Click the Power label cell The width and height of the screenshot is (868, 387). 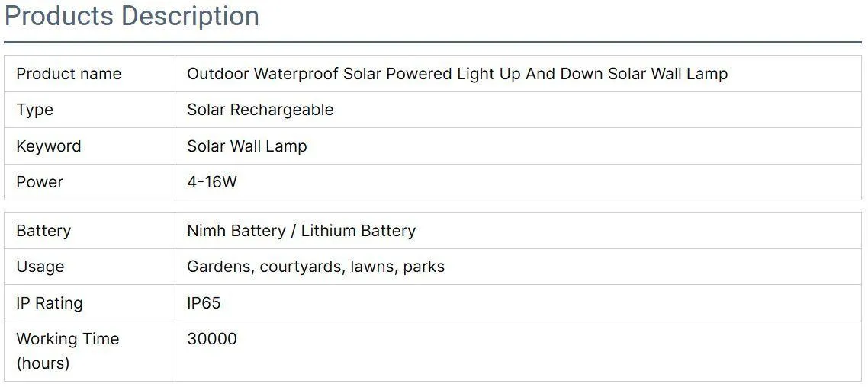point(90,182)
